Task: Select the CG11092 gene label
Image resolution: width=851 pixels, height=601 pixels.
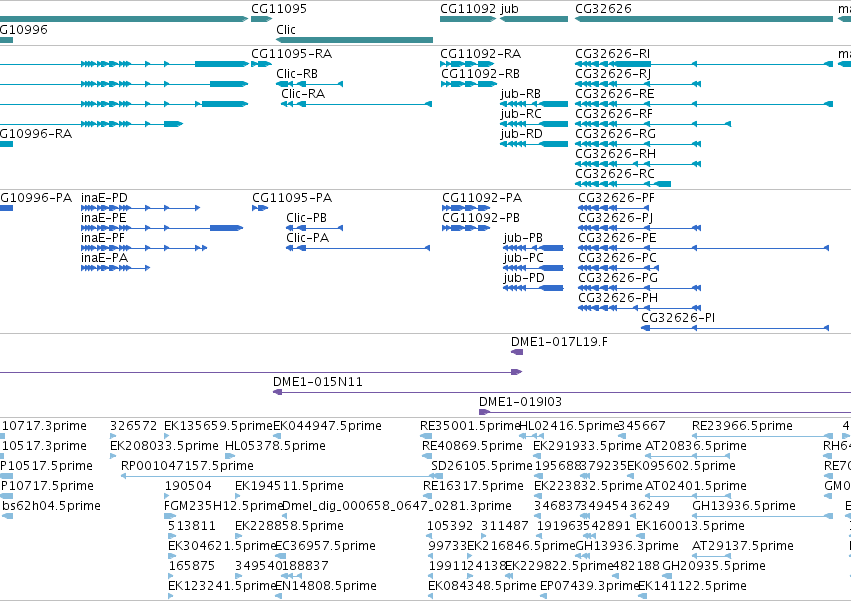Action: [468, 9]
